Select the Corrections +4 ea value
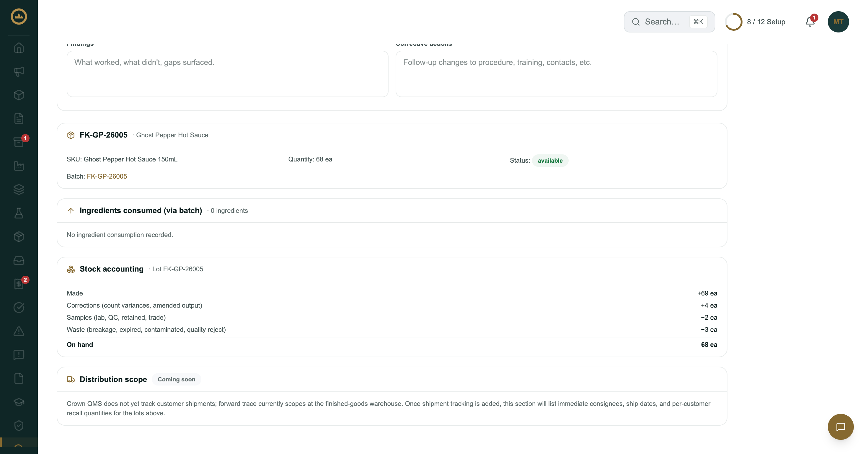This screenshot has height=454, width=868. coord(709,306)
